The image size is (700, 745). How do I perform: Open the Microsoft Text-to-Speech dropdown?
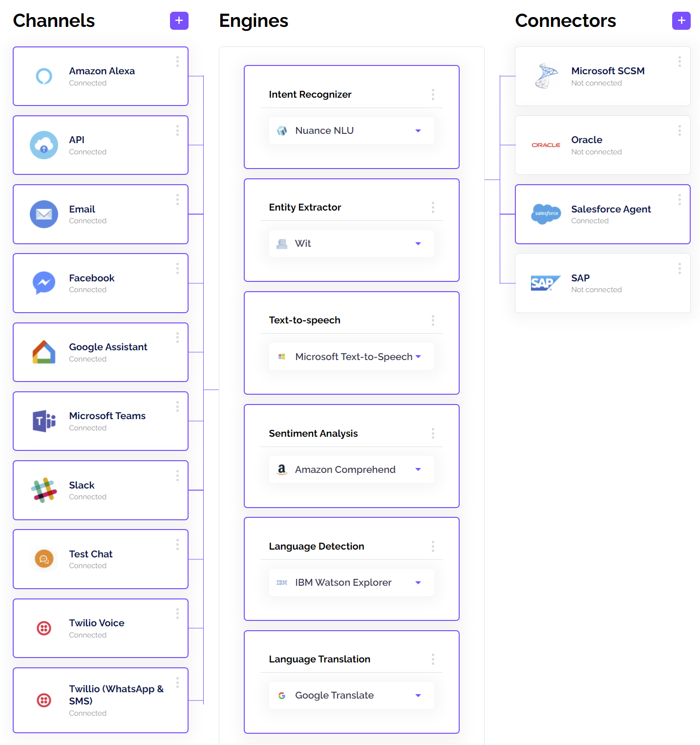click(418, 357)
